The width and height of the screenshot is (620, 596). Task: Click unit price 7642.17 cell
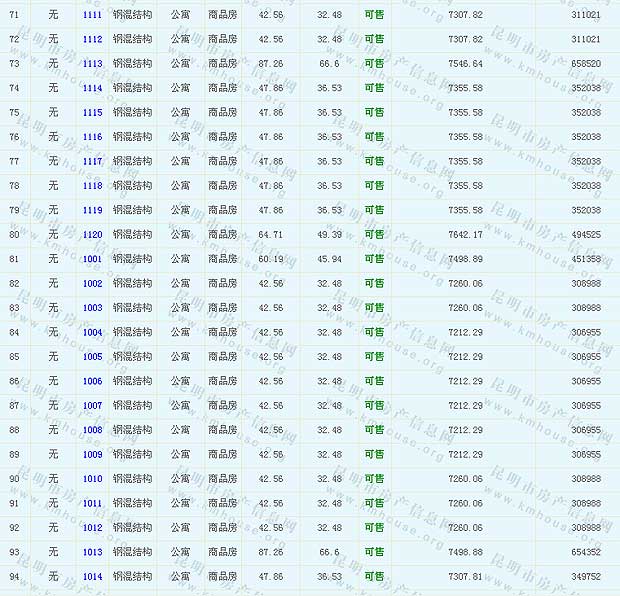click(x=465, y=235)
